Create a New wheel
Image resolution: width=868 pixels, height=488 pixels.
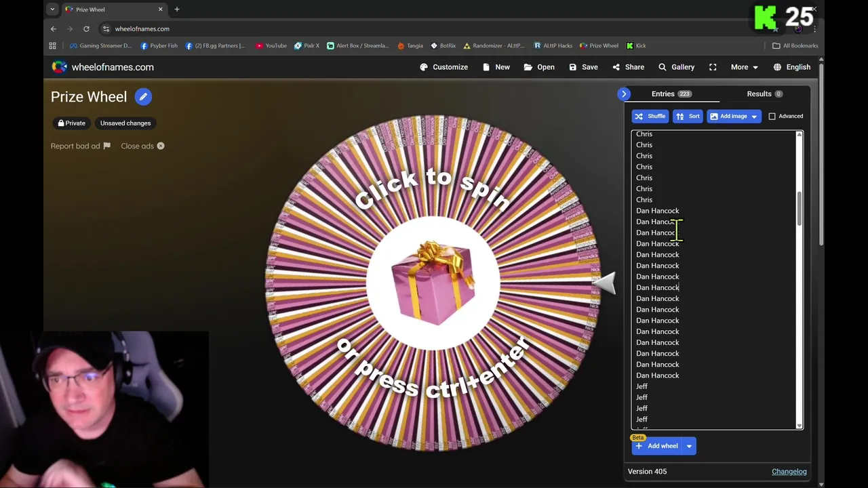click(496, 67)
